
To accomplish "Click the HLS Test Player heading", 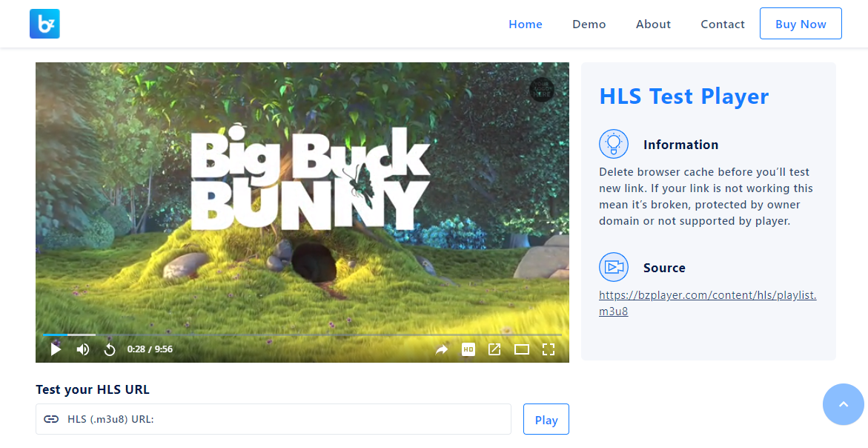I will pyautogui.click(x=684, y=96).
